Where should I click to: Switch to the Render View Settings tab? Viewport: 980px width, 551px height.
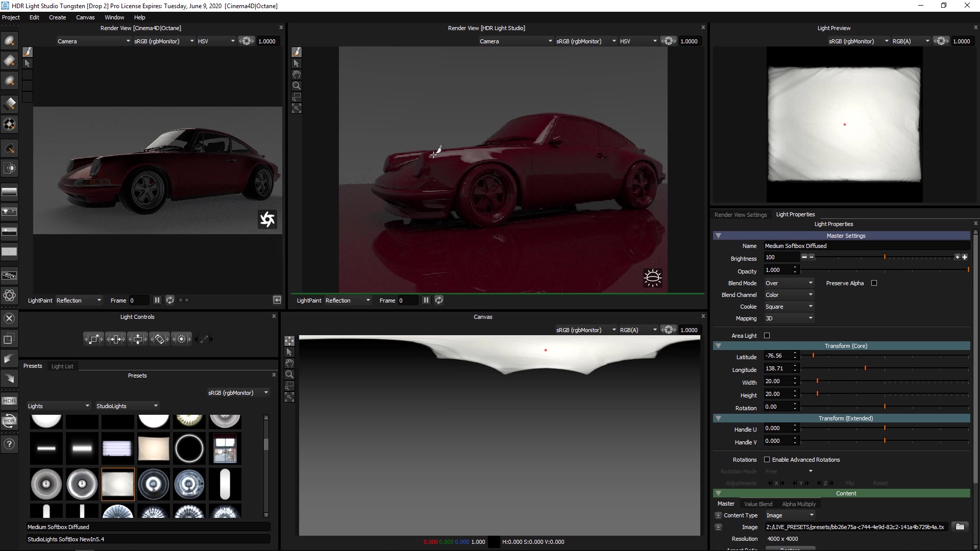pyautogui.click(x=741, y=215)
